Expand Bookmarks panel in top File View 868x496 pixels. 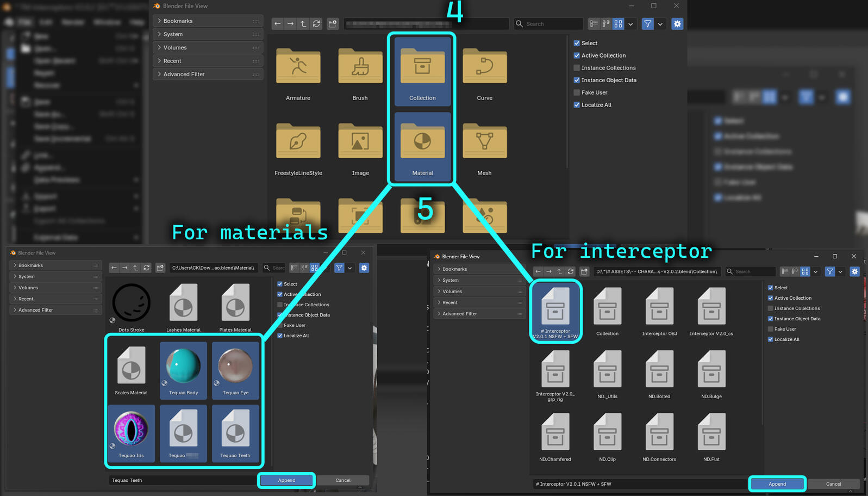coord(178,21)
